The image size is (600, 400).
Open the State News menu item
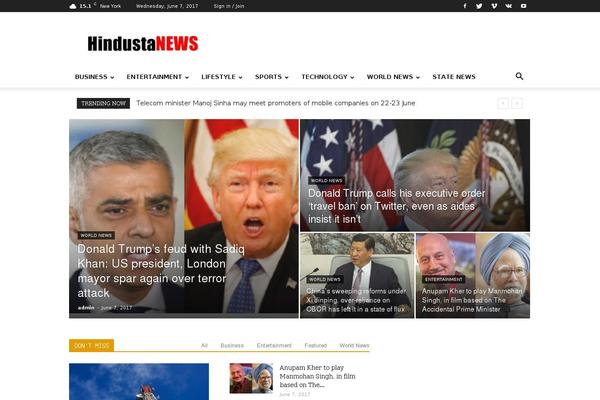(x=454, y=77)
